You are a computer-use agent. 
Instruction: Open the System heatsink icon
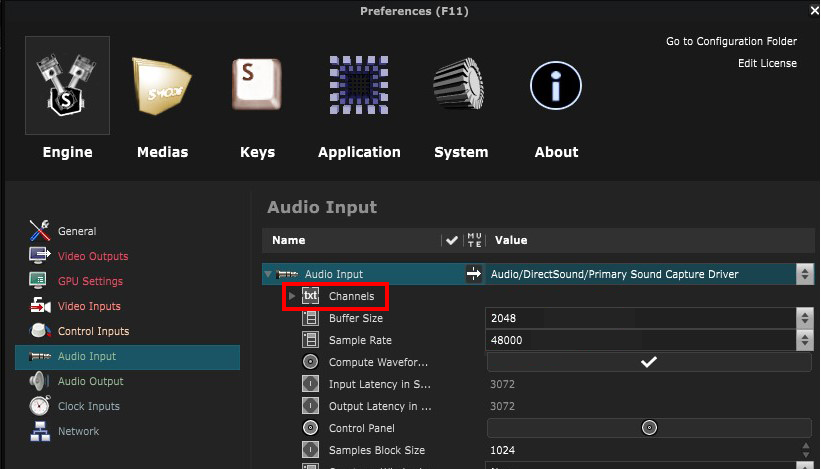(x=459, y=84)
